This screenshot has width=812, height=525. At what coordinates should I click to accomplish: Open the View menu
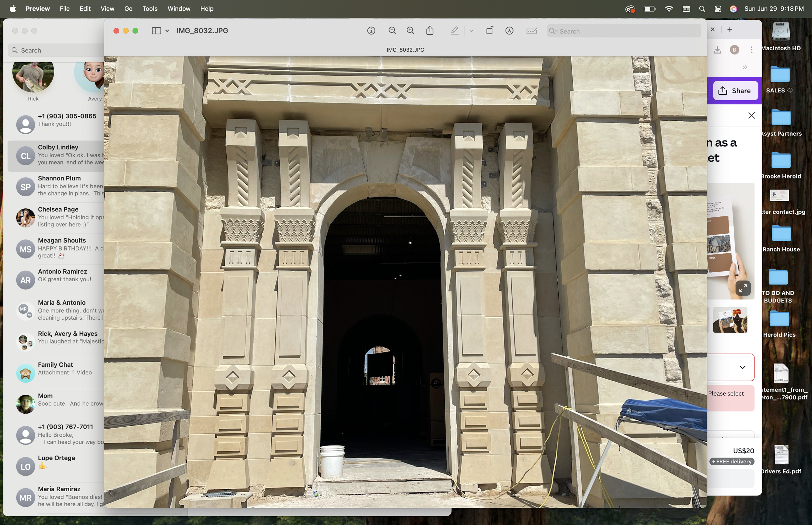(x=107, y=8)
